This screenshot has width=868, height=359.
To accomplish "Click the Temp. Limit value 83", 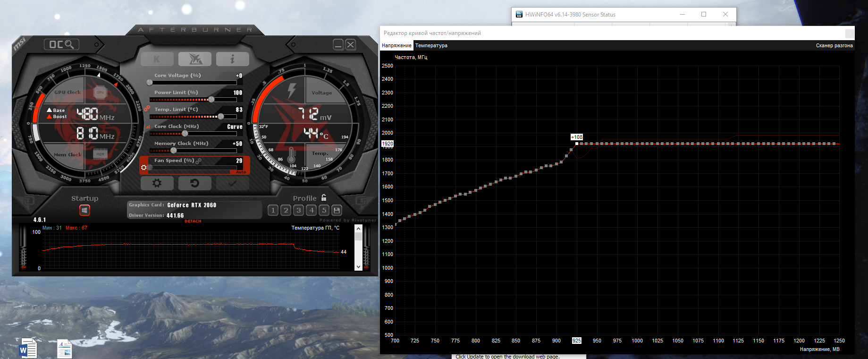I will (x=239, y=110).
